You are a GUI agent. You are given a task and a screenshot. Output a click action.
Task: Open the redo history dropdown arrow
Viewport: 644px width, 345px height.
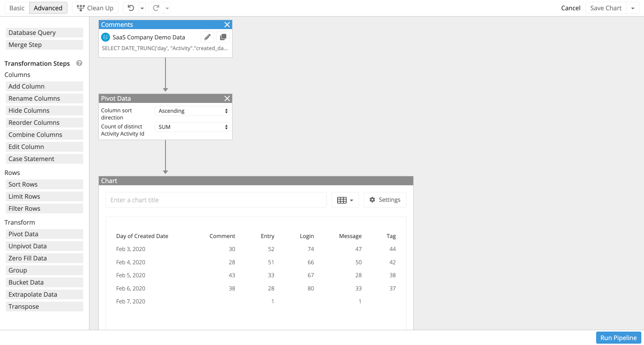[x=167, y=8]
